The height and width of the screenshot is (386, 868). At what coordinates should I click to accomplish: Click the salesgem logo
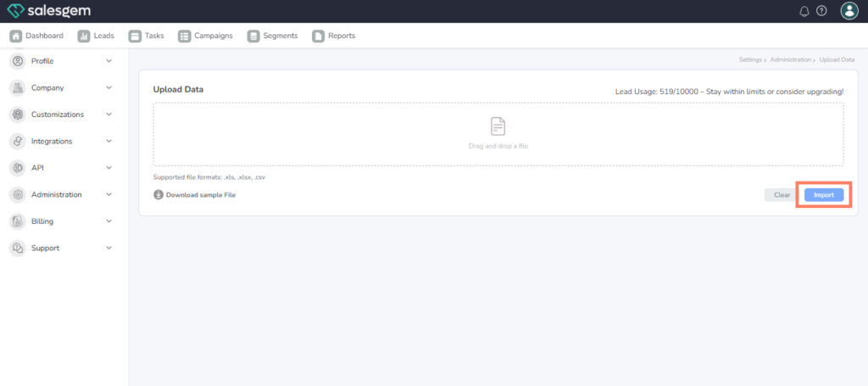[x=49, y=11]
